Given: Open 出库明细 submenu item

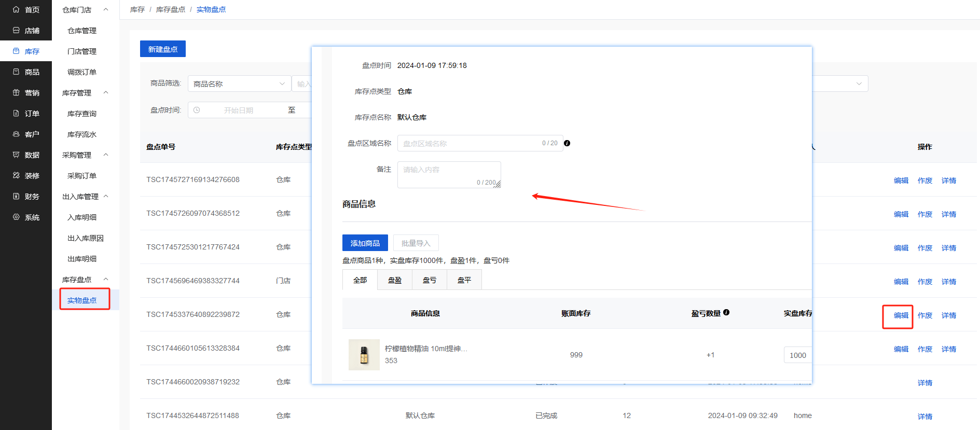Looking at the screenshot, I should pyautogui.click(x=82, y=259).
